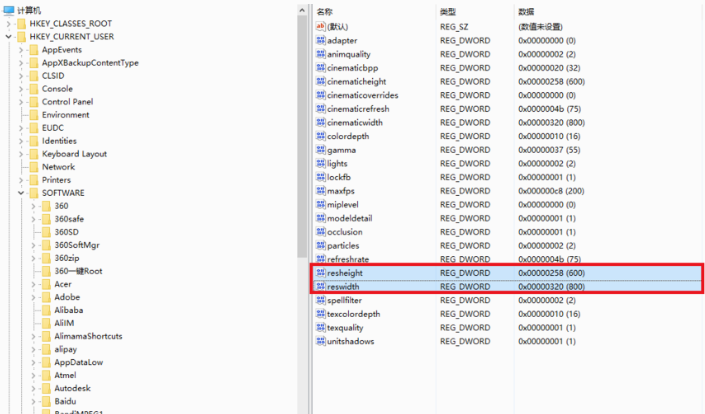Click the unitshadows value icon

(x=321, y=341)
